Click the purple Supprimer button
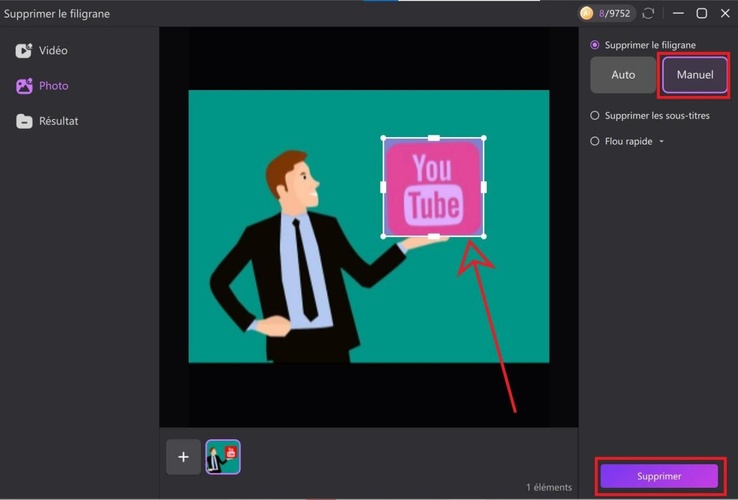 point(659,476)
